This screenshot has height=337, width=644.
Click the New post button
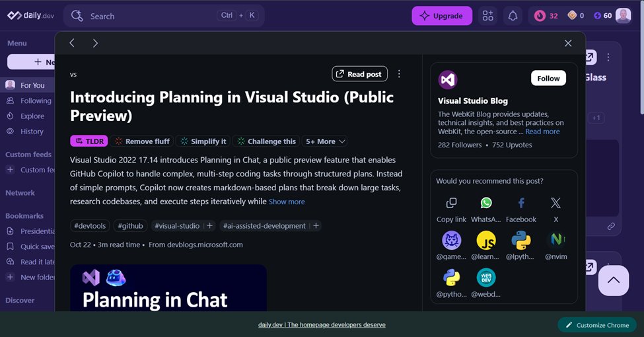31,62
